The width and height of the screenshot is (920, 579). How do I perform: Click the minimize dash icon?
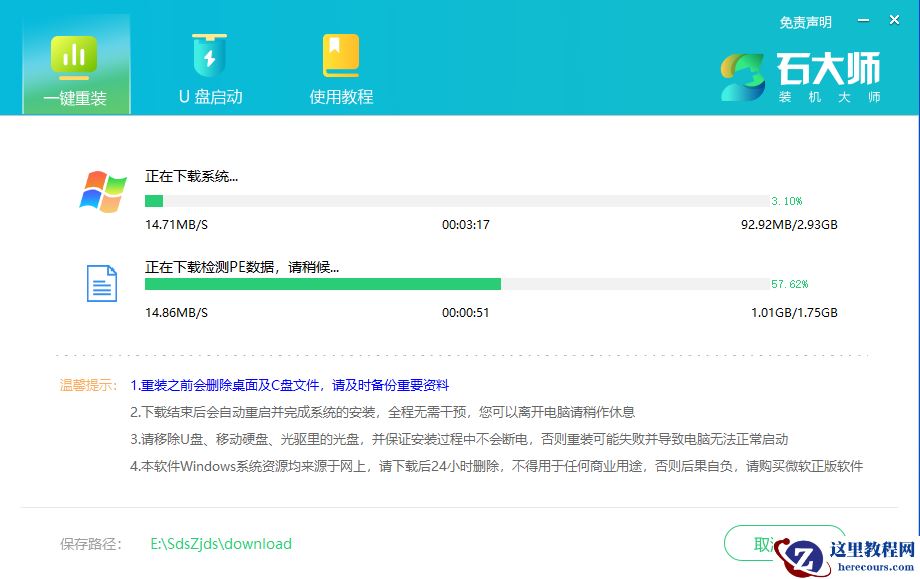pyautogui.click(x=862, y=18)
